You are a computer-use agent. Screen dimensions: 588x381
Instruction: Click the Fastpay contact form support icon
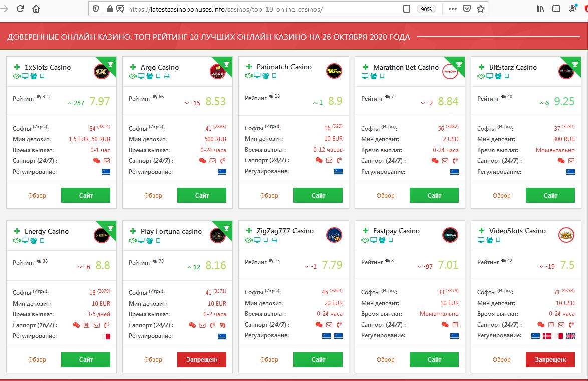[455, 325]
